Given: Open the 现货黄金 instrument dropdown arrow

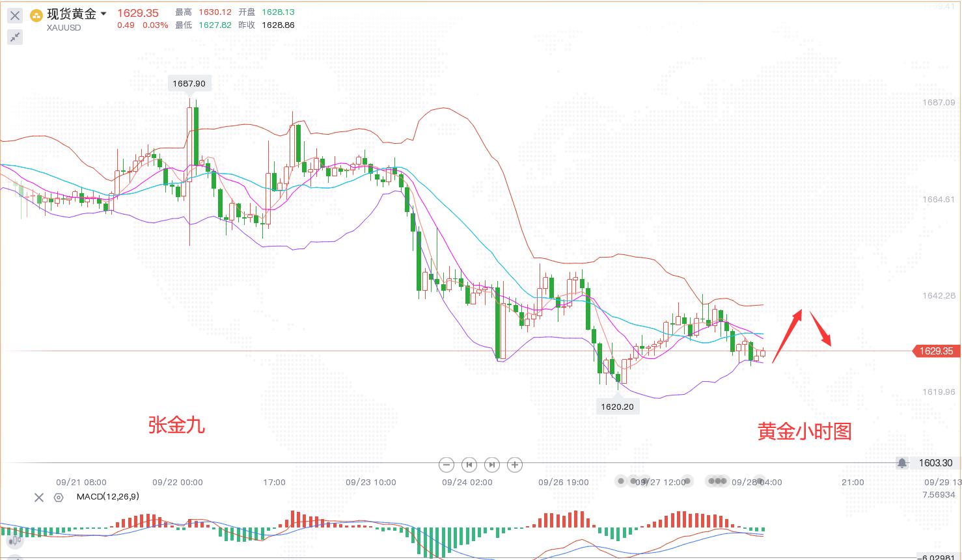Looking at the screenshot, I should coord(103,14).
